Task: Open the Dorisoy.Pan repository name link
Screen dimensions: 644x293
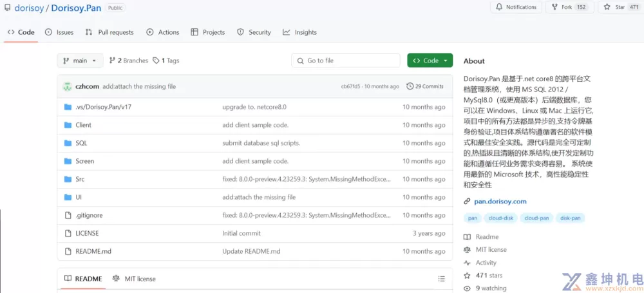Action: coord(76,8)
